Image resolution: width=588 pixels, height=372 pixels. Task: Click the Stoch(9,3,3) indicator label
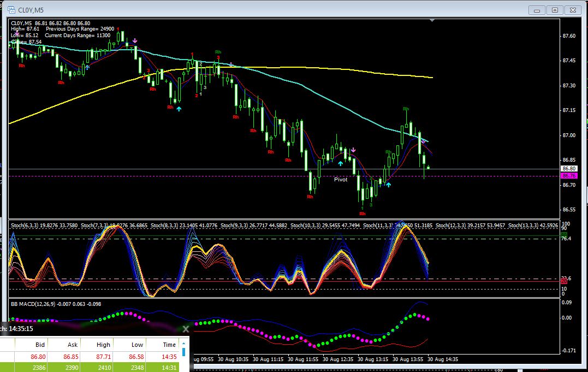tap(254, 226)
